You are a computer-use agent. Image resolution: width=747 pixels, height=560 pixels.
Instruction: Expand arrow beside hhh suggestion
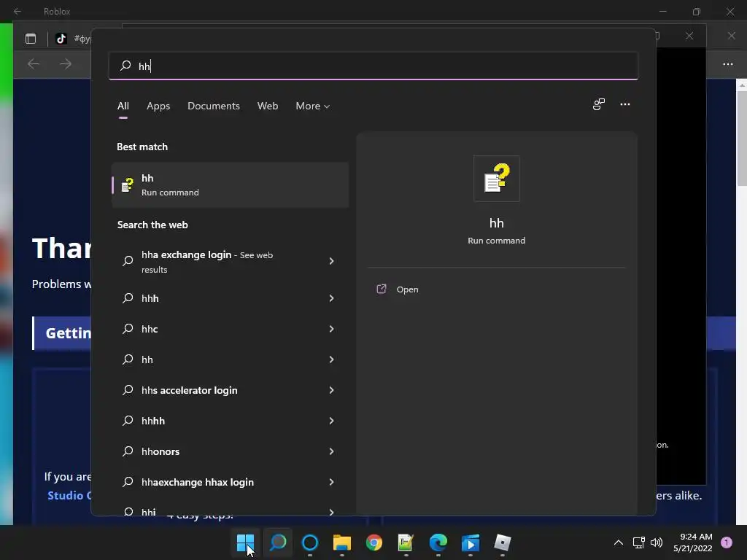tap(332, 298)
